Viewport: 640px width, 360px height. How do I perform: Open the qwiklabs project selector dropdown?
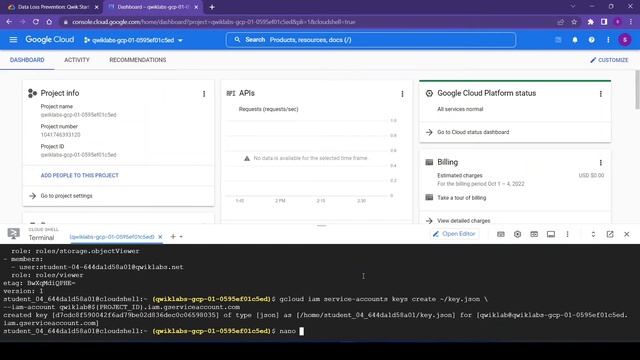click(x=133, y=40)
